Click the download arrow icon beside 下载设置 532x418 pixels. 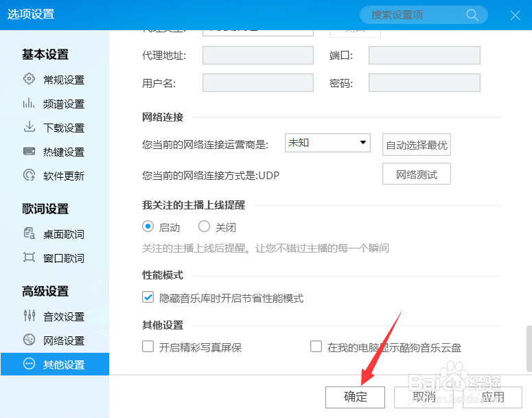(x=30, y=126)
